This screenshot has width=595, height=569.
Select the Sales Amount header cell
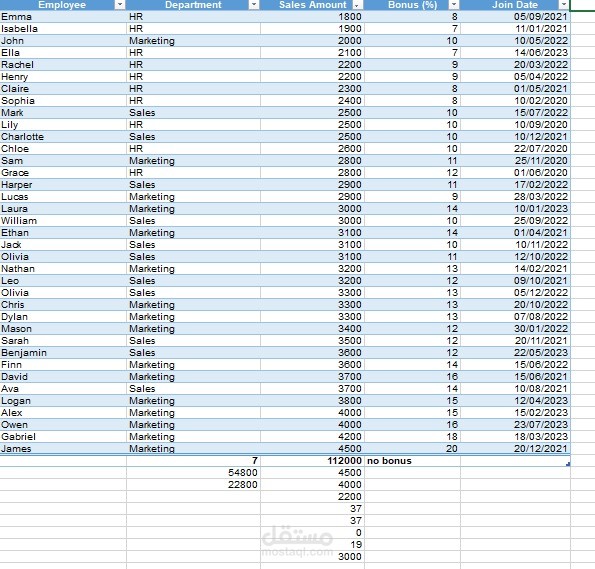[312, 5]
